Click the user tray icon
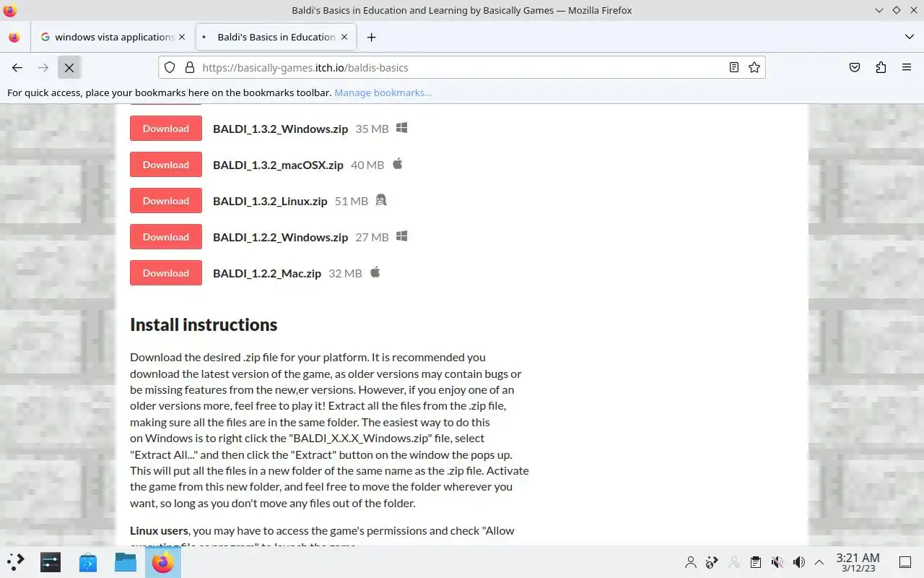924x578 pixels. (691, 562)
